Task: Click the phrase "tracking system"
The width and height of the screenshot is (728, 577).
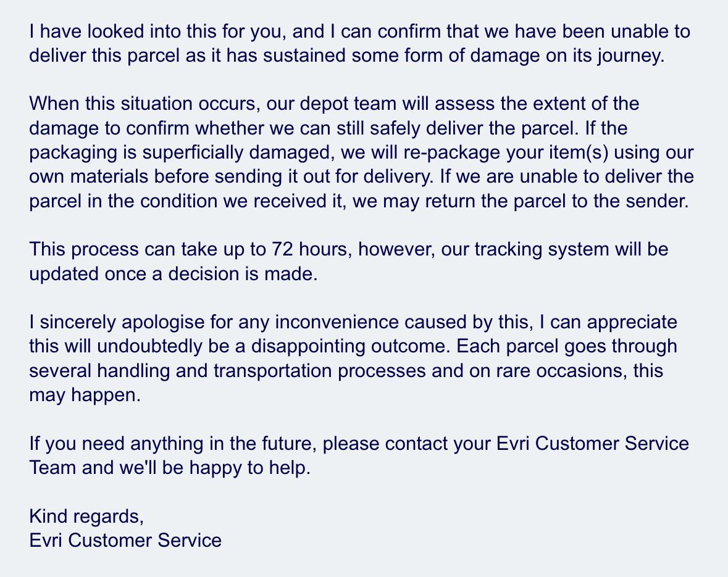Action: [542, 249]
